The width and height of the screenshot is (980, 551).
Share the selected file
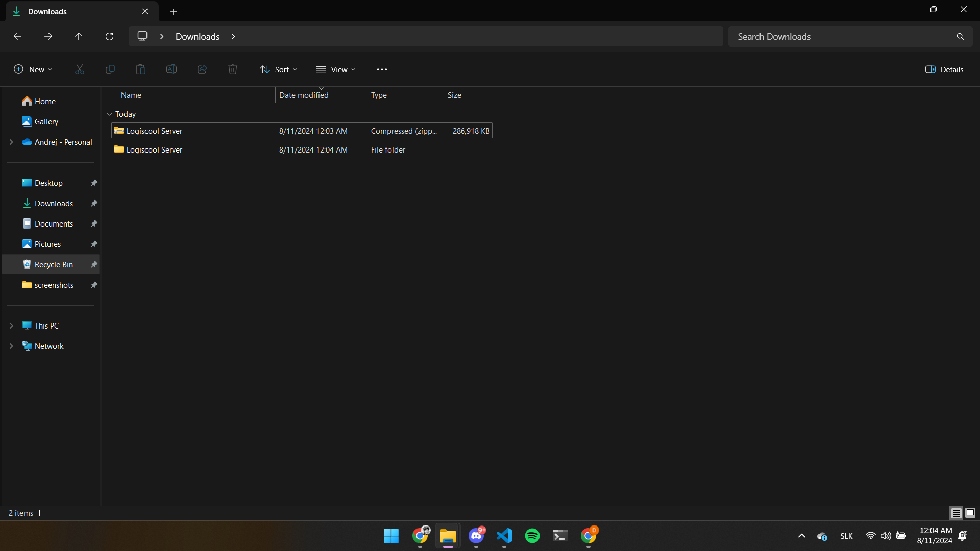tap(202, 69)
